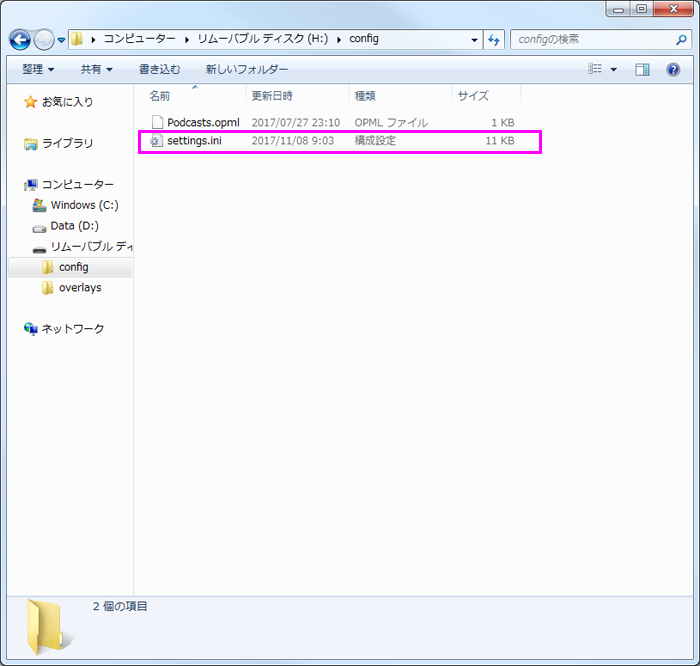This screenshot has height=666, width=700.
Task: Click 2 個の項目 status text
Action: tap(120, 606)
